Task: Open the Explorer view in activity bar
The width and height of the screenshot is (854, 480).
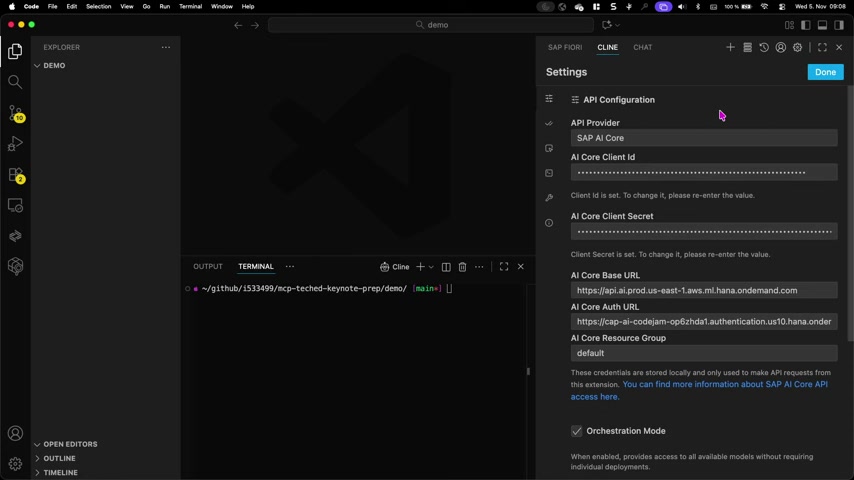Action: click(15, 51)
